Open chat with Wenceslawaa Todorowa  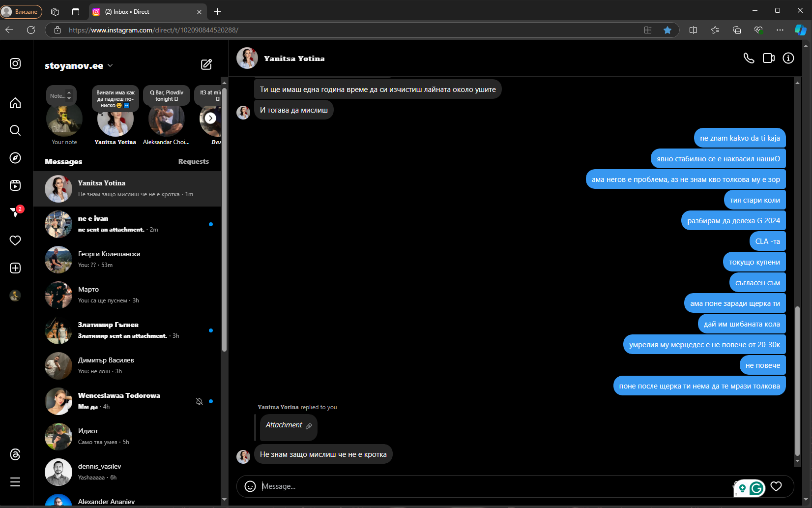(x=127, y=401)
